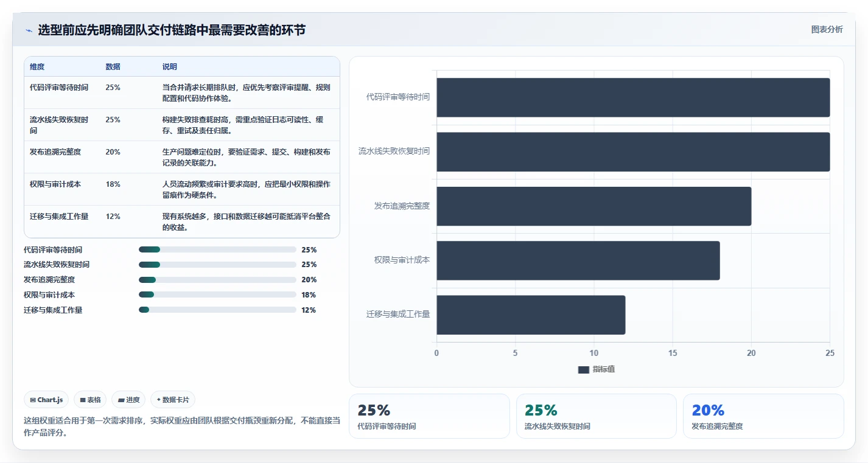Viewport: 868px width, 463px height.
Task: Click the y-axis label 迁移与集成工作量 in the chart
Action: 398,315
